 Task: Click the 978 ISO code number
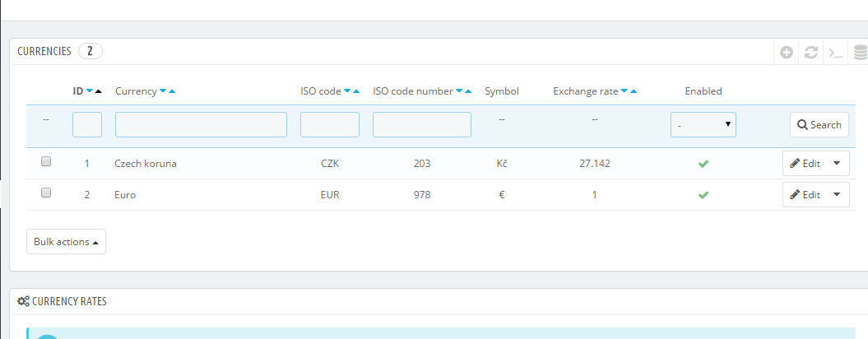(422, 195)
